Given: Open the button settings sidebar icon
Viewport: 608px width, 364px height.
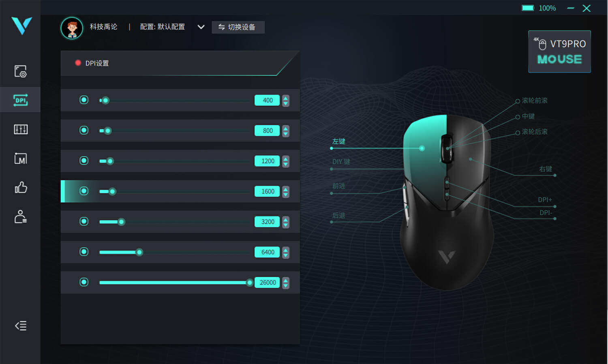Looking at the screenshot, I should pos(20,71).
